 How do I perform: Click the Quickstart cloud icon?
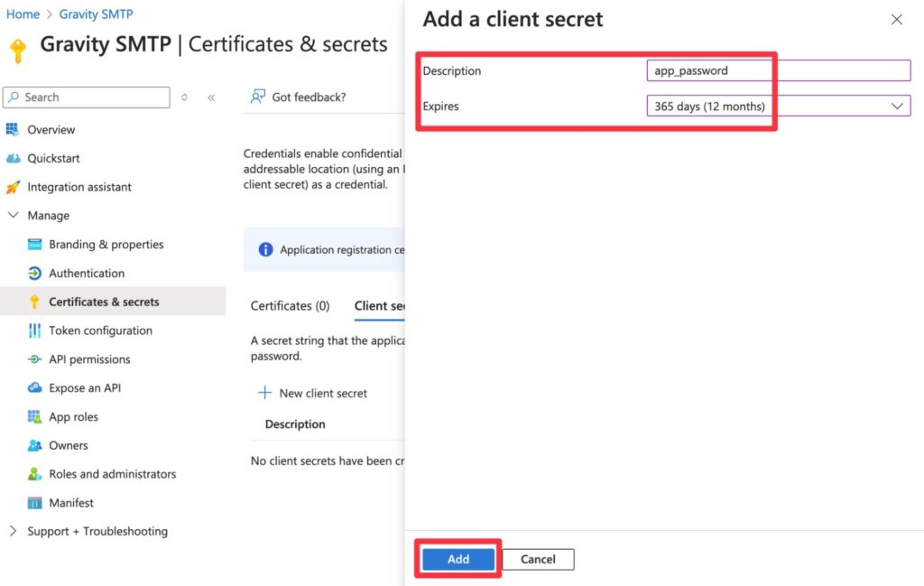click(13, 158)
